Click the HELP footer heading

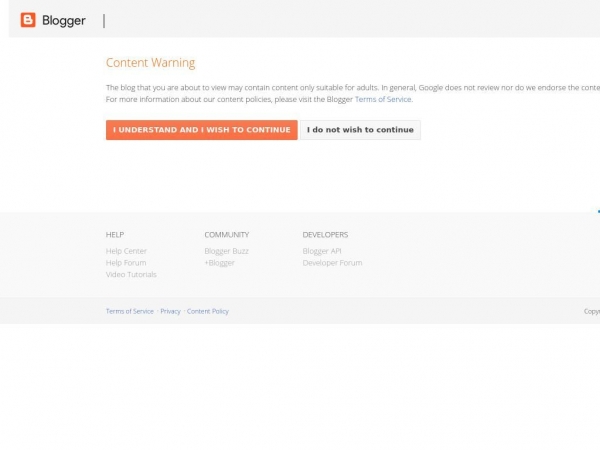[115, 235]
